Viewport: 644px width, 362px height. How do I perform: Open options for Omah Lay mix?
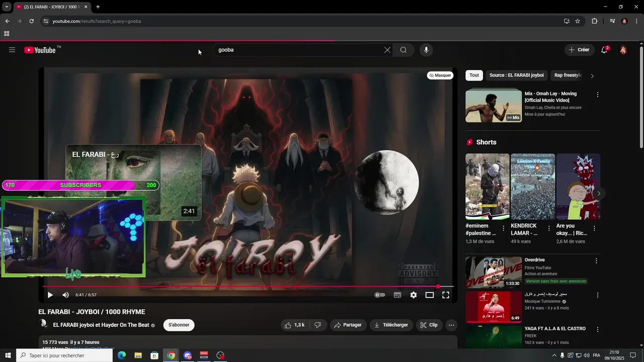point(598,95)
